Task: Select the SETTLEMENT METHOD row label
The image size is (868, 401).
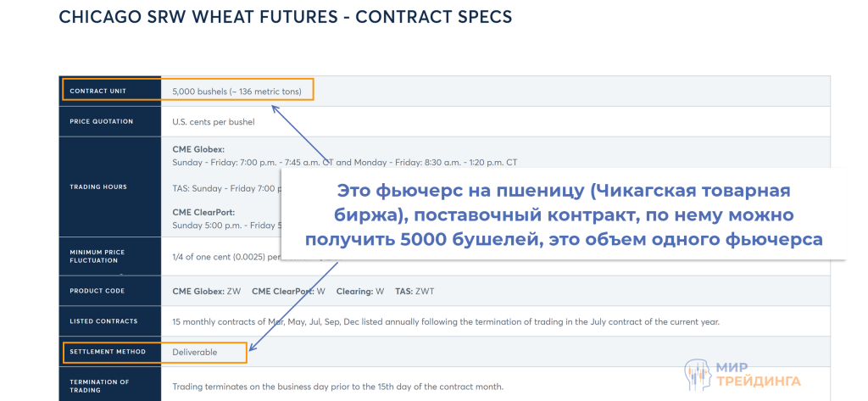Action: tap(107, 352)
